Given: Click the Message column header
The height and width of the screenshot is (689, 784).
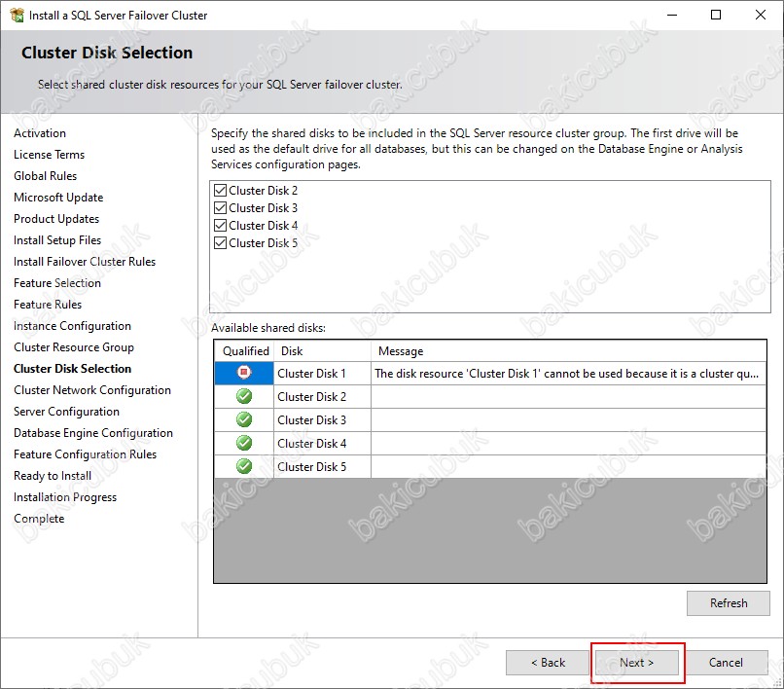Looking at the screenshot, I should pyautogui.click(x=568, y=351).
